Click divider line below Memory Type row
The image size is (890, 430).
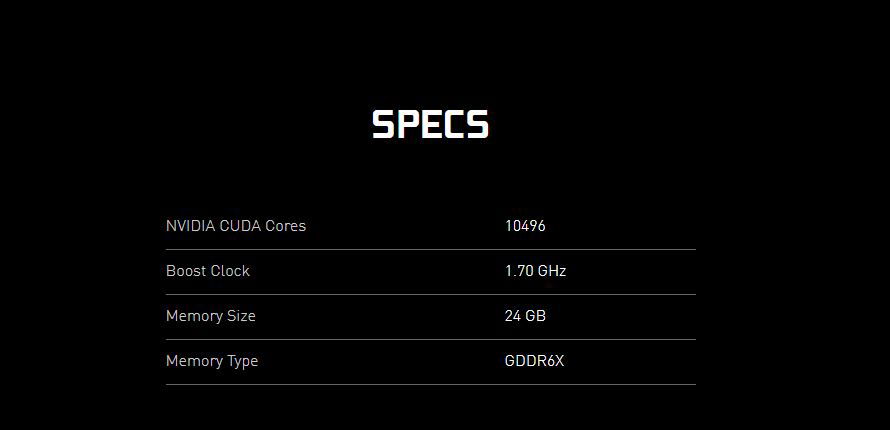(x=430, y=384)
